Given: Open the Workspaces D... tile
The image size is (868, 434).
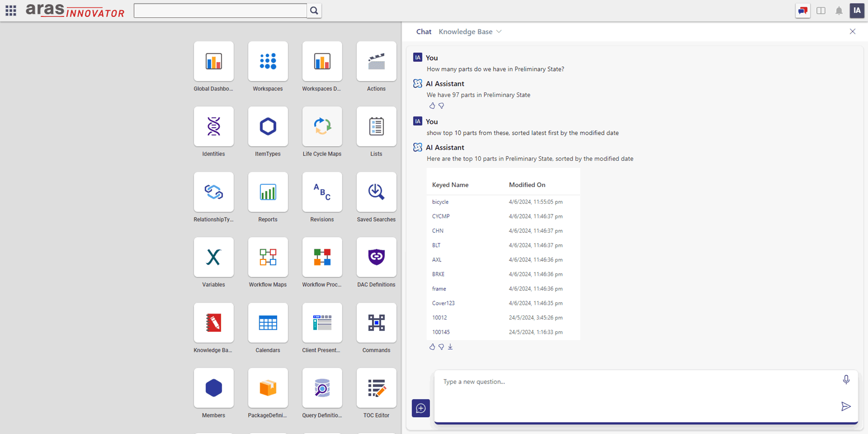Looking at the screenshot, I should pyautogui.click(x=322, y=61).
